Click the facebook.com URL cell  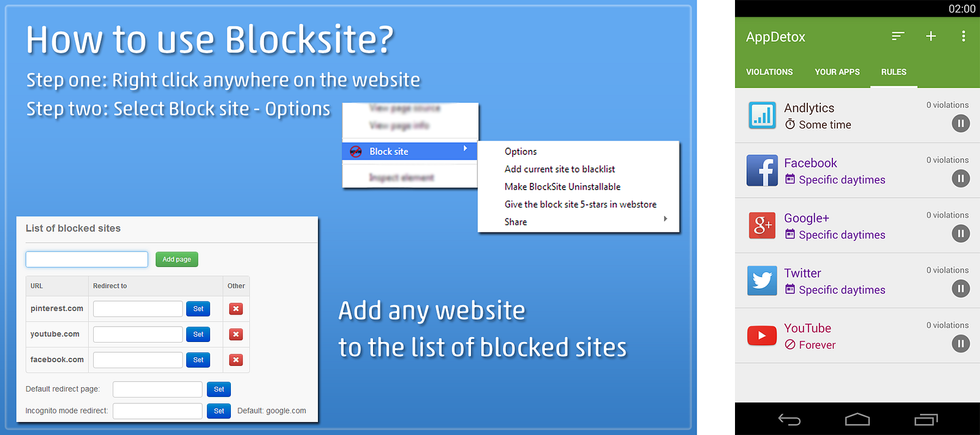[x=57, y=360]
